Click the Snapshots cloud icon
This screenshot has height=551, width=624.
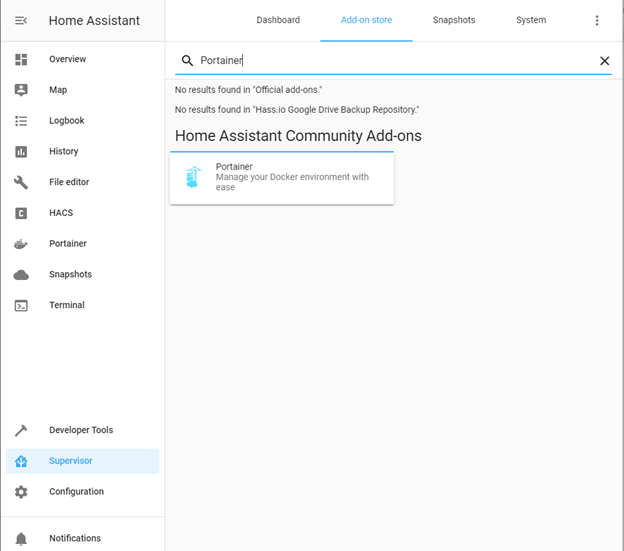(x=21, y=275)
